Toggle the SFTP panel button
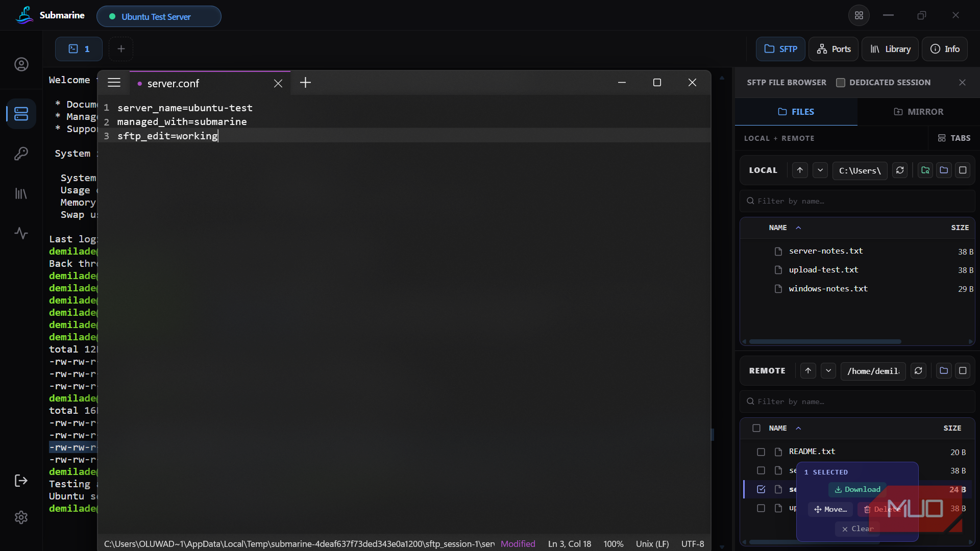This screenshot has height=551, width=980. [x=780, y=49]
